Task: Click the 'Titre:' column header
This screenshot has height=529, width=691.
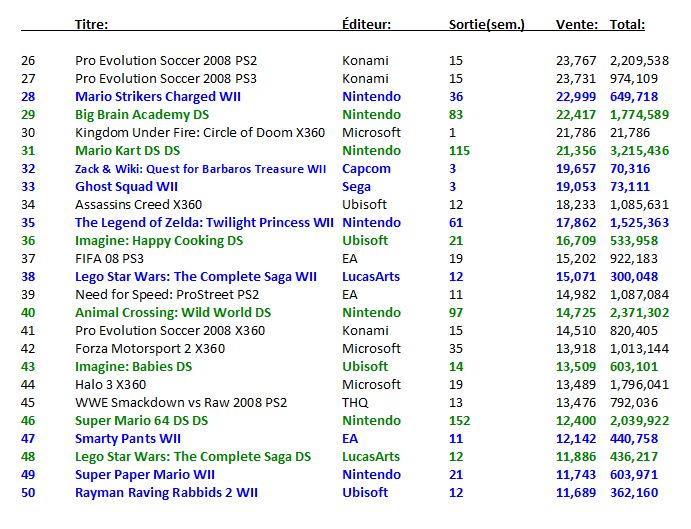Action: 91,24
